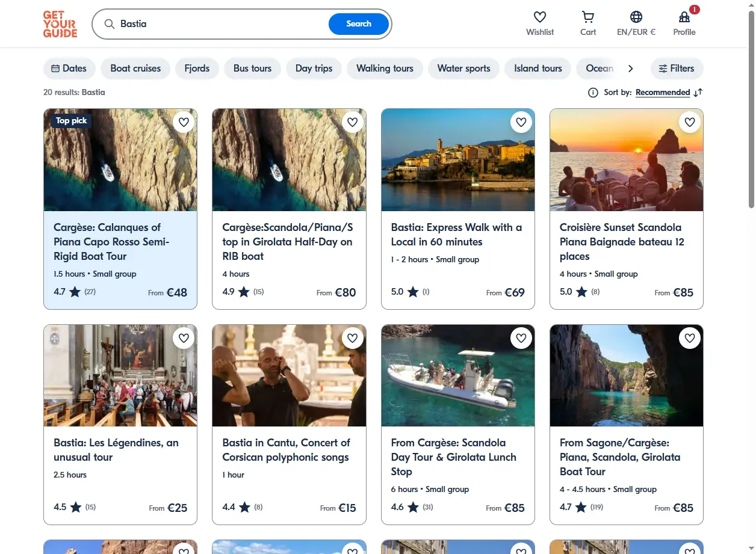Open From Cargèse: Scandola Day Tour title
The height and width of the screenshot is (554, 756).
pos(453,457)
